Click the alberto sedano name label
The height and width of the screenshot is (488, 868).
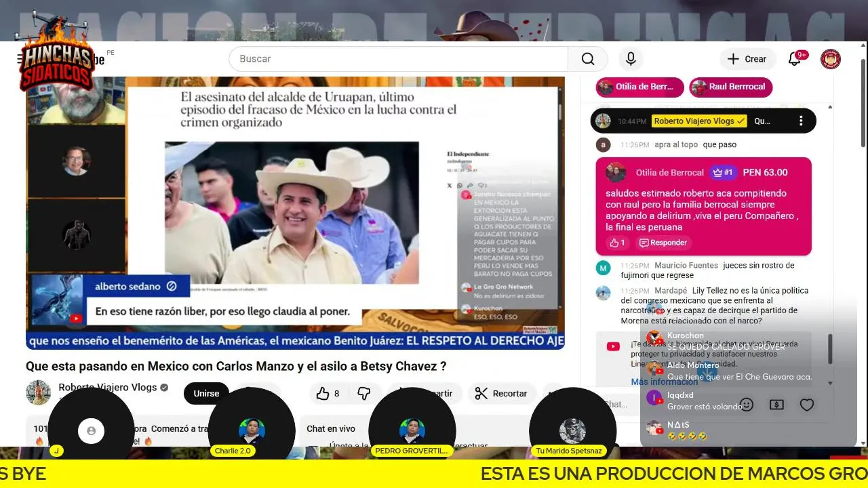coord(127,286)
